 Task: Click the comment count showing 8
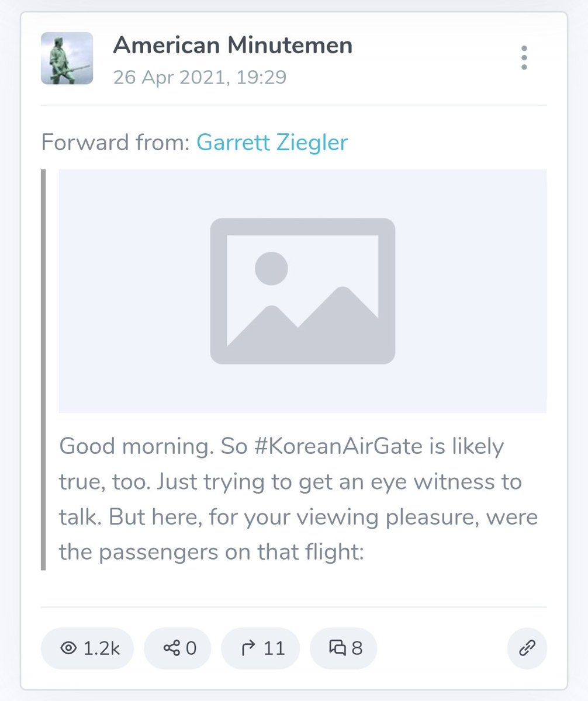click(357, 648)
